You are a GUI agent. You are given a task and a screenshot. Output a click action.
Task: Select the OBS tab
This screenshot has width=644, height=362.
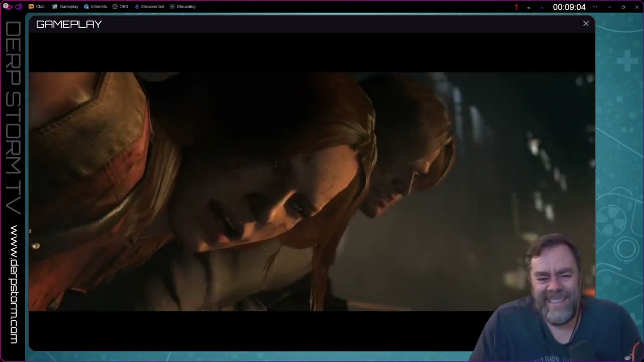point(120,7)
